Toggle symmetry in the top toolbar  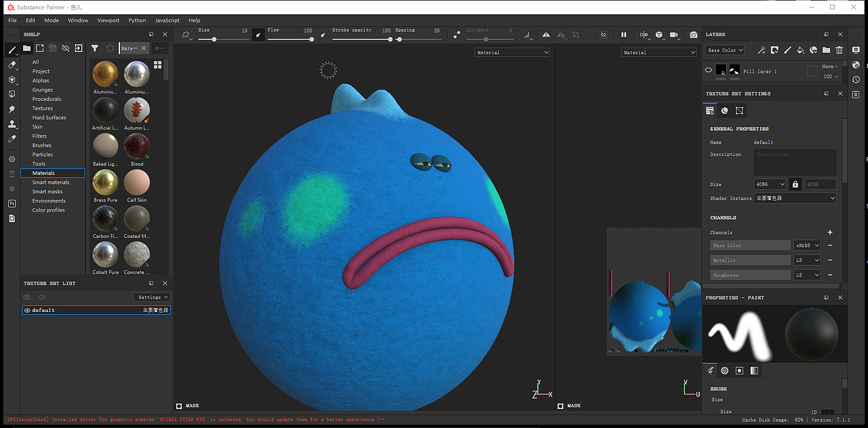(x=546, y=35)
